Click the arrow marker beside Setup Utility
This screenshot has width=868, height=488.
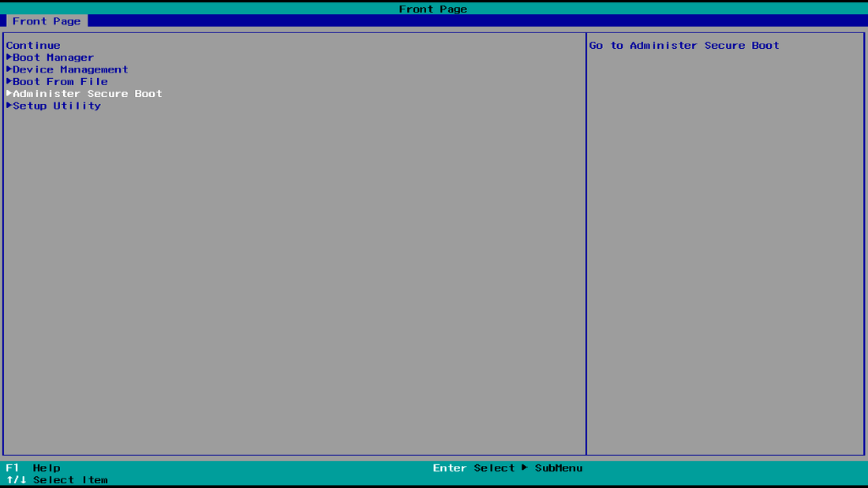(x=9, y=106)
